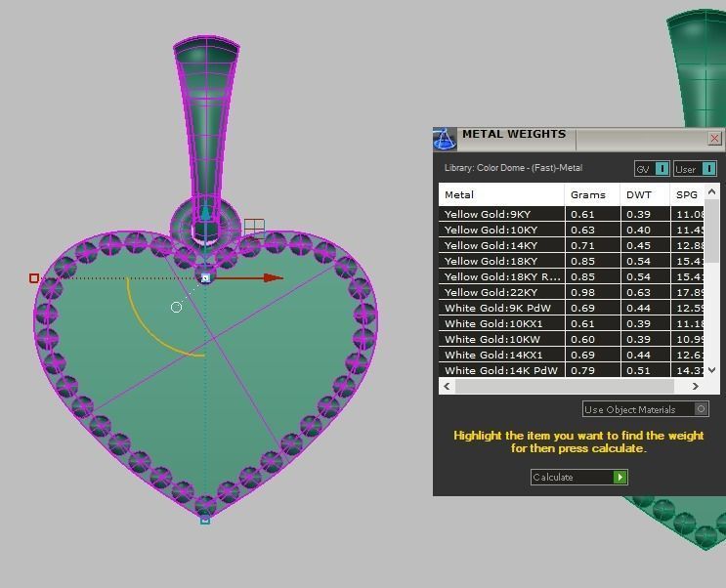The width and height of the screenshot is (726, 588).
Task: Click the metal list scroll down arrow
Action: pyautogui.click(x=712, y=370)
